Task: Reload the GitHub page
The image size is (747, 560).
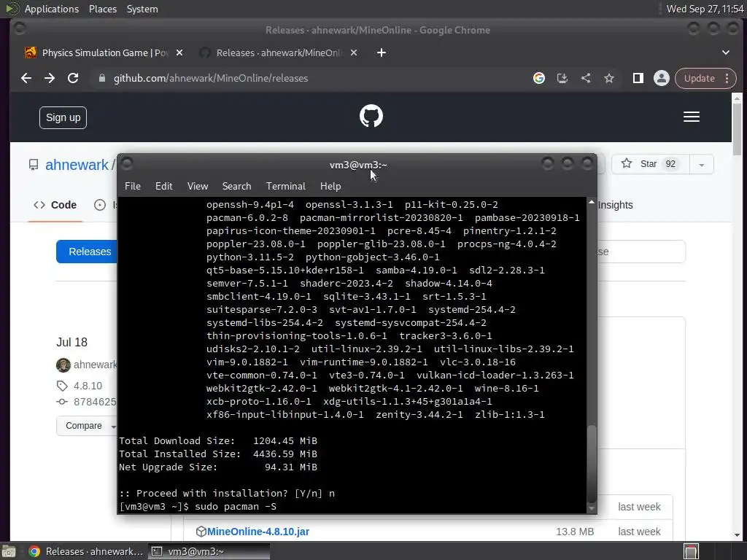Action: click(x=73, y=78)
